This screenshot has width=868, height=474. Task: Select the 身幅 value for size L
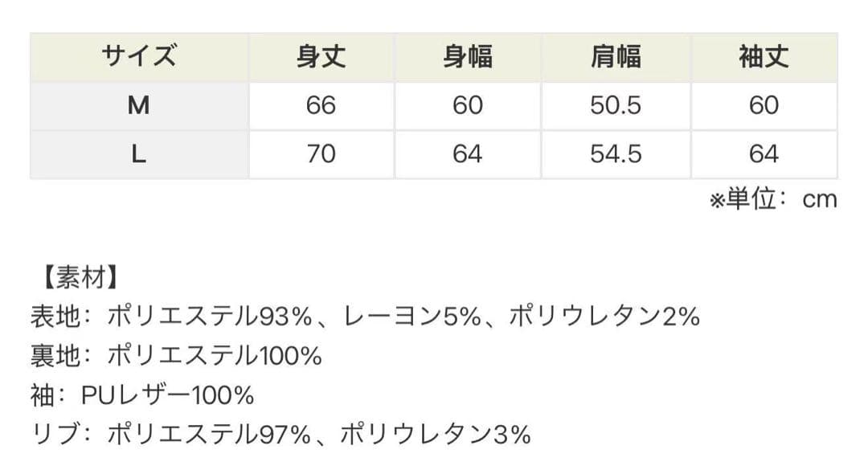pos(468,154)
